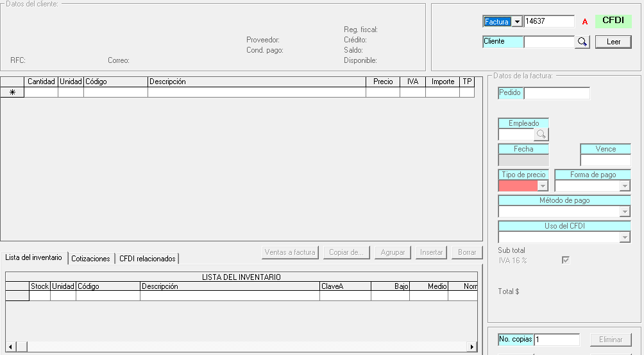Open the Uso del CFDI dropdown
This screenshot has width=644, height=355.
click(x=625, y=237)
